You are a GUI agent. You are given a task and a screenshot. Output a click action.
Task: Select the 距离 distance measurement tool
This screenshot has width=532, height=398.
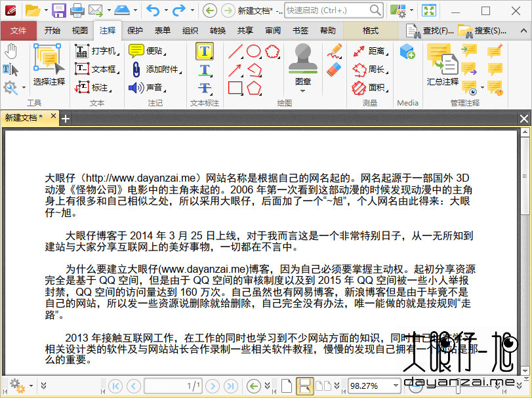370,51
